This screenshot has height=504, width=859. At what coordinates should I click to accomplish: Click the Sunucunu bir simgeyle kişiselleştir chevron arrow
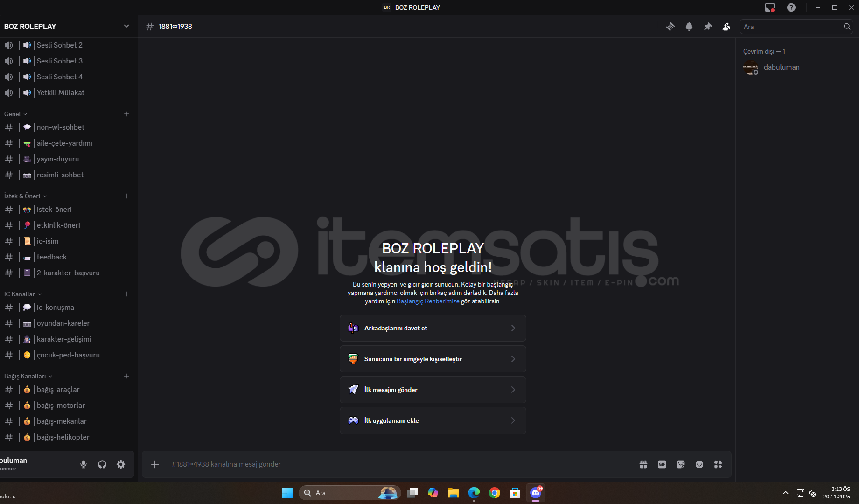tap(513, 359)
